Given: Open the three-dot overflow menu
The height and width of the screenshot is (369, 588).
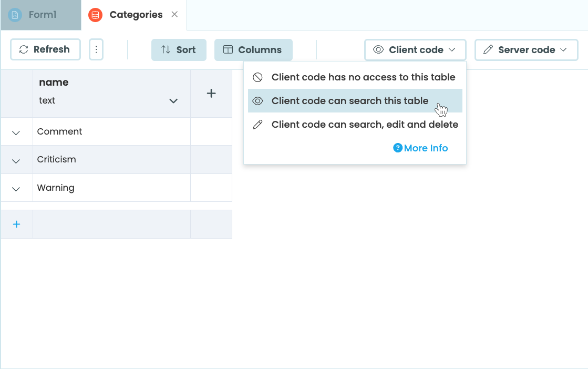Looking at the screenshot, I should 96,49.
